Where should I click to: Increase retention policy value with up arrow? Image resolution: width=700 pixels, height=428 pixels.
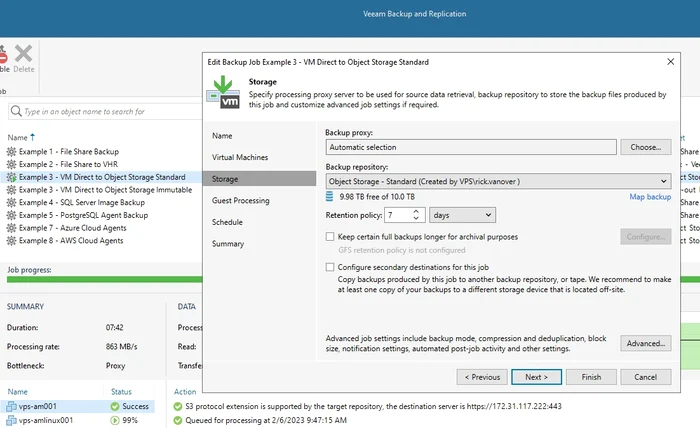pyautogui.click(x=416, y=212)
